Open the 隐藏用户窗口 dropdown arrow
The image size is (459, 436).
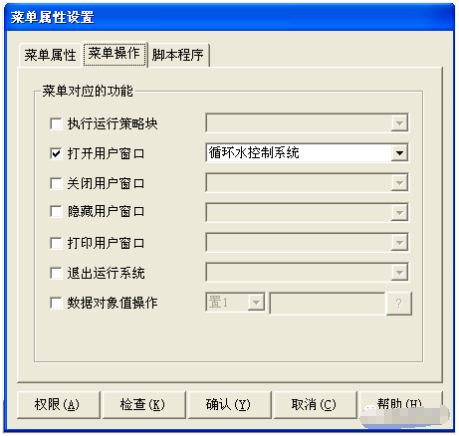click(399, 212)
